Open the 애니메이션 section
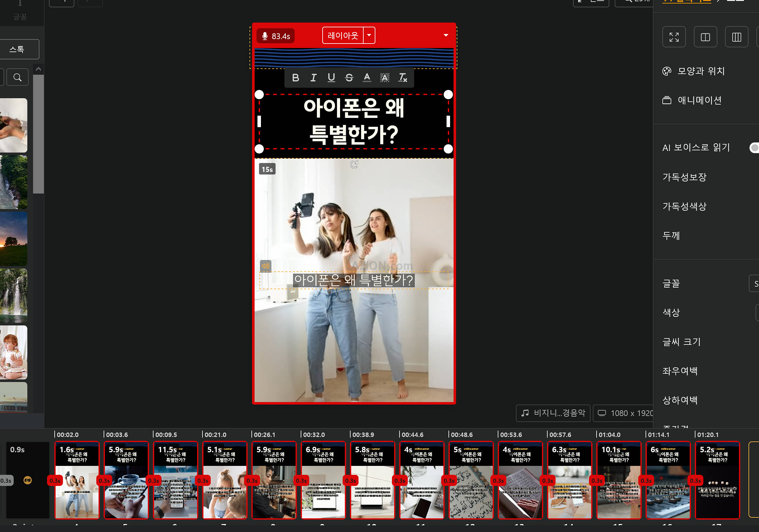The image size is (759, 532). [x=699, y=100]
